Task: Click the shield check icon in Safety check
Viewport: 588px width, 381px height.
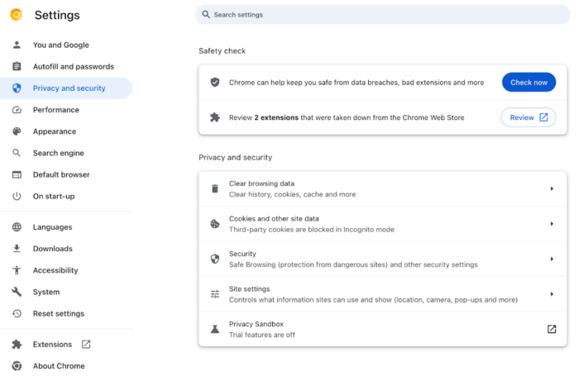Action: tap(215, 83)
